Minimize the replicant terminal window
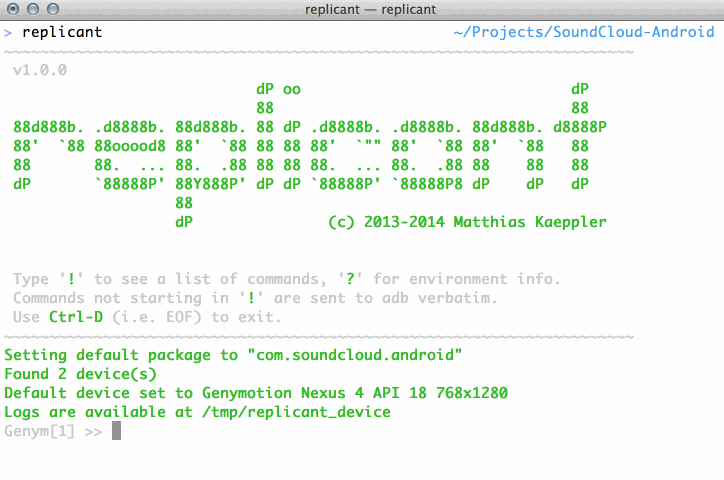 32,9
